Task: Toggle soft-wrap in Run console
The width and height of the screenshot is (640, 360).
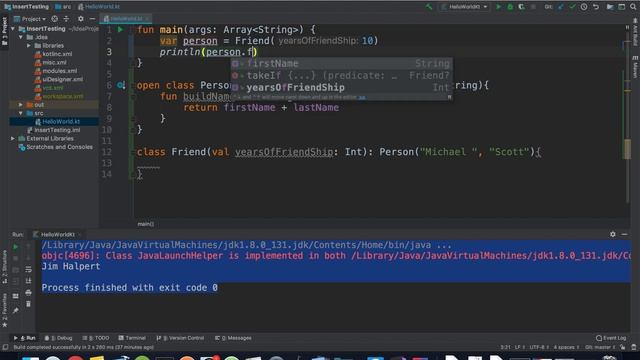Action: click(x=28, y=269)
